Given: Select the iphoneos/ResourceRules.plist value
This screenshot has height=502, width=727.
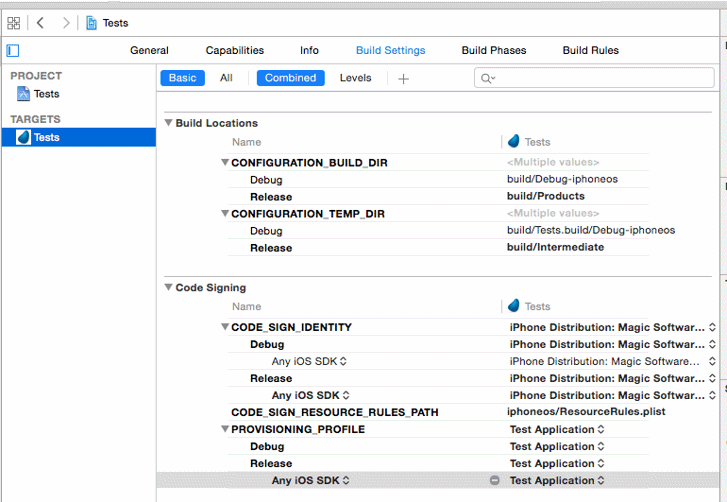Looking at the screenshot, I should point(586,412).
